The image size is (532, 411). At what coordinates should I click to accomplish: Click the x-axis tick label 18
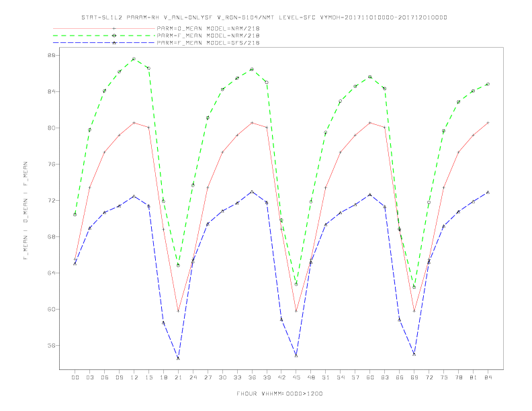pos(163,377)
